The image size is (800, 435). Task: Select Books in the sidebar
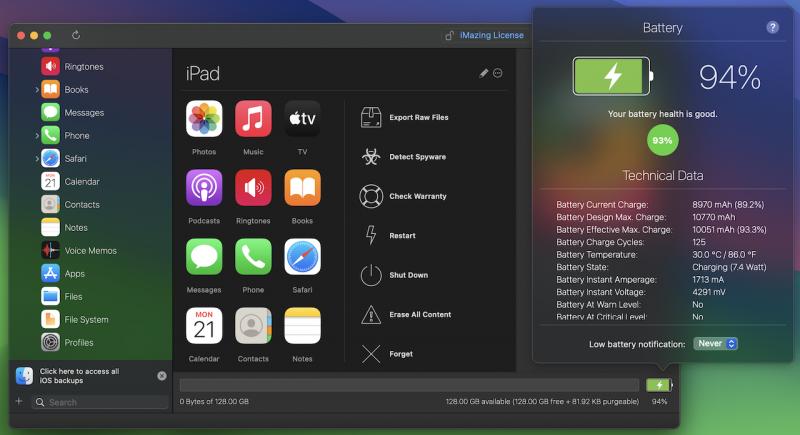coord(65,89)
